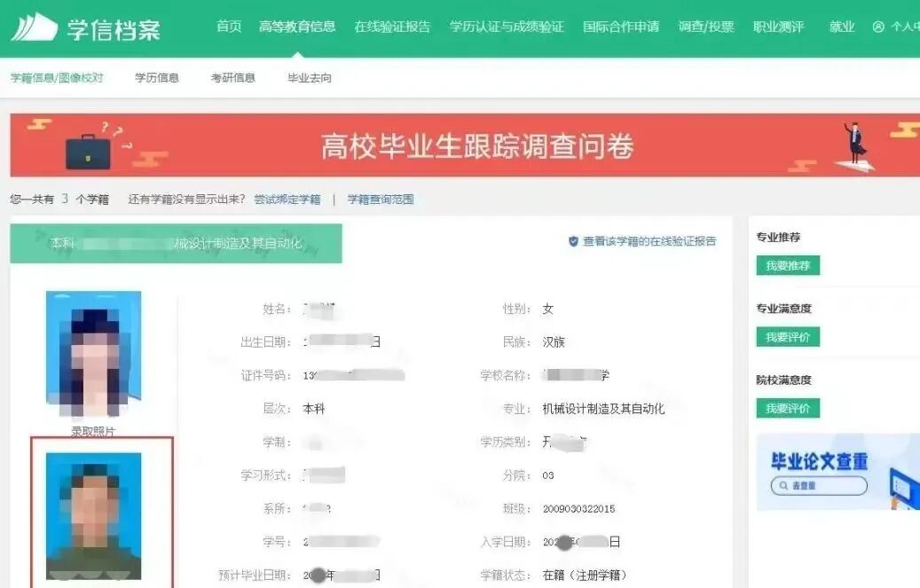Click 我要评价 under 院校满意度
The height and width of the screenshot is (588, 920).
click(788, 409)
